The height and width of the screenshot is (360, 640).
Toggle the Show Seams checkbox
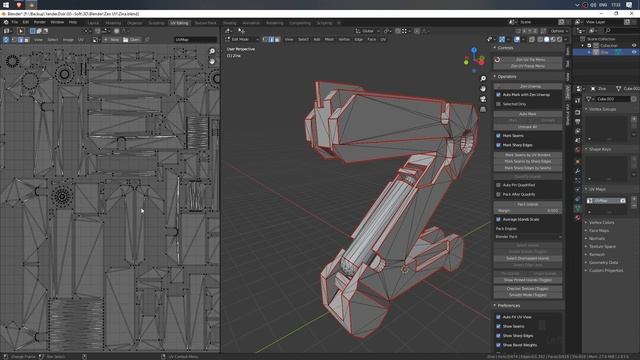tap(498, 326)
